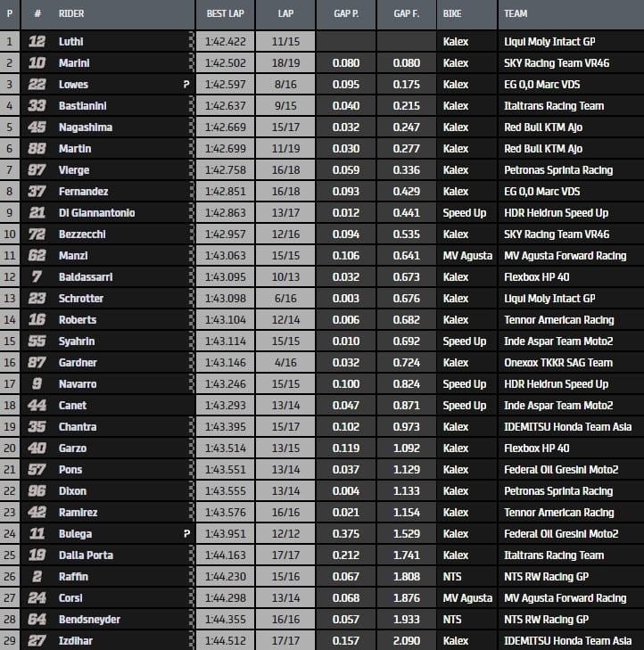
Task: Select number 64 badge for Bendsneyder
Action: click(37, 620)
